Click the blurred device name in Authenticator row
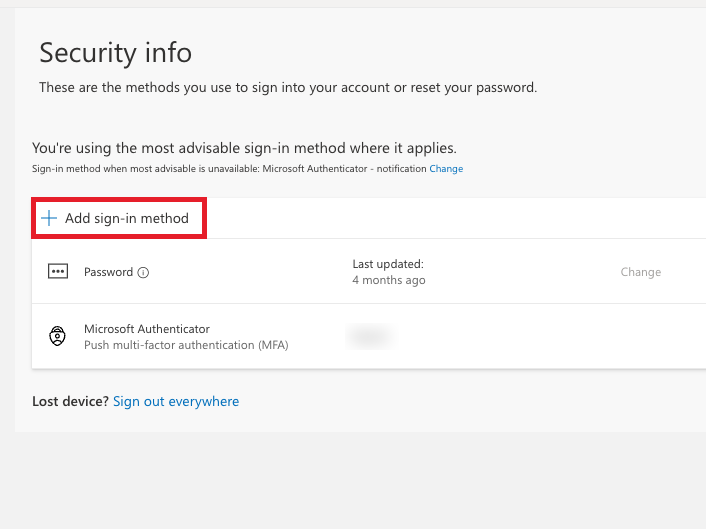 (369, 337)
